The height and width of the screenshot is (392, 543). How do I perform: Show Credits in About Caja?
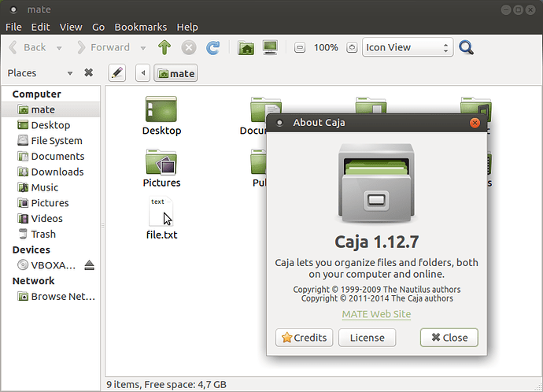(304, 338)
